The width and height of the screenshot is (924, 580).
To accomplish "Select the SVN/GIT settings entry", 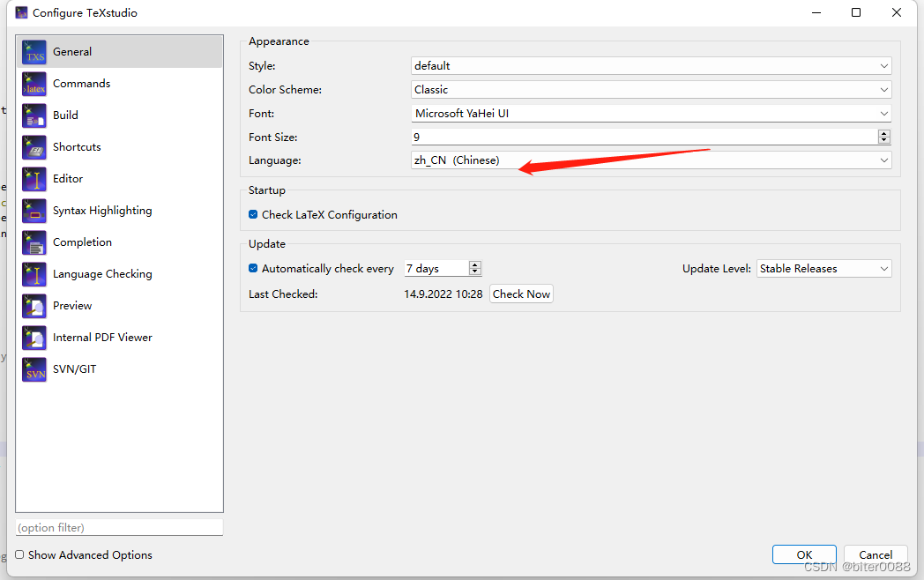I will pos(120,369).
